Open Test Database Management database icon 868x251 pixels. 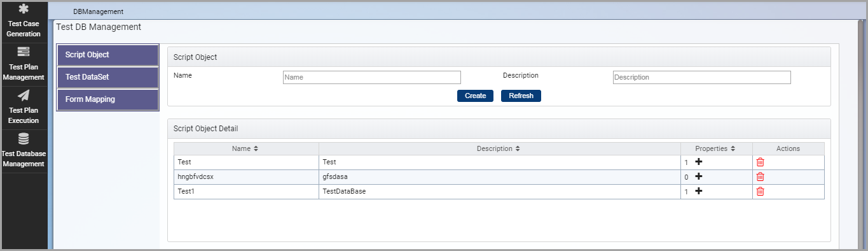24,139
